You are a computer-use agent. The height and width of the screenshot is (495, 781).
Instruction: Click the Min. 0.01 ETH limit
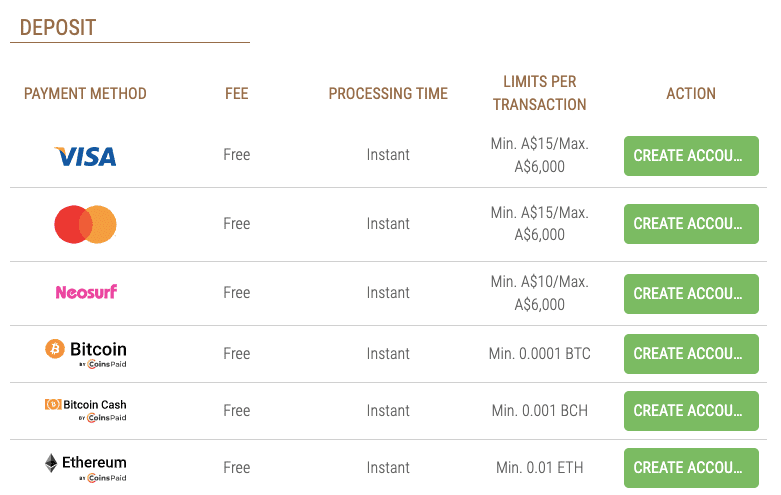point(539,468)
